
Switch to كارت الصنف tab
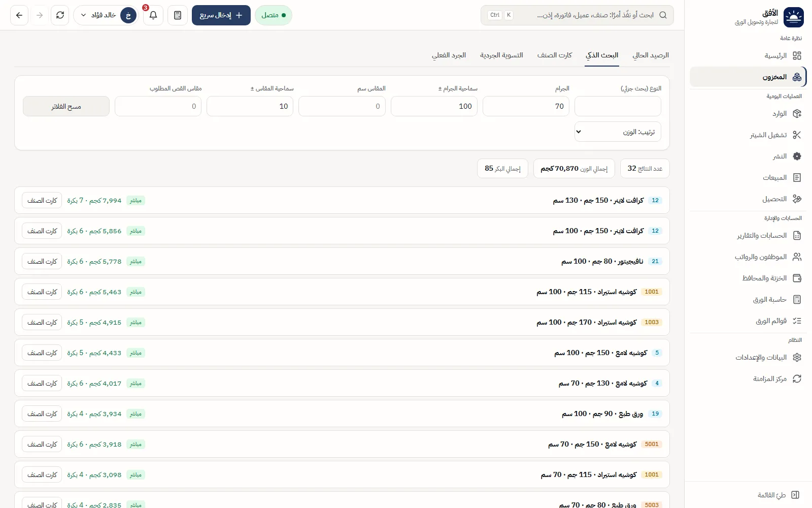pyautogui.click(x=555, y=55)
